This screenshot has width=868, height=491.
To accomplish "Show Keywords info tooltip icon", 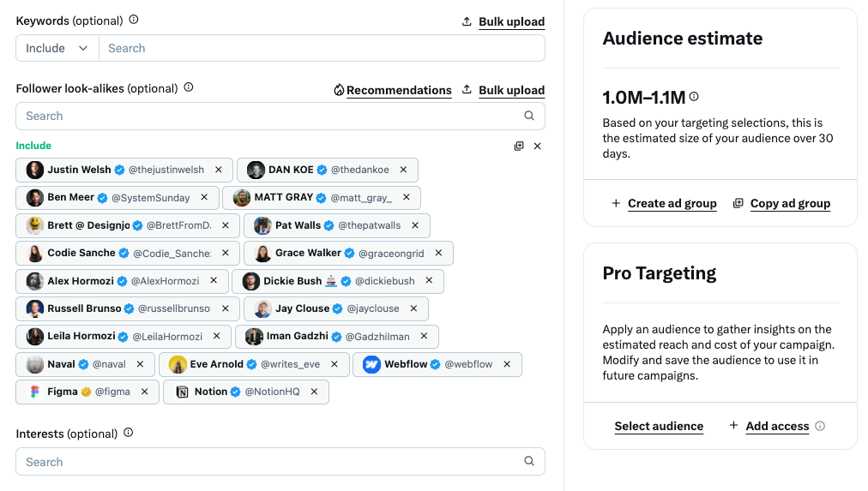I will 134,20.
